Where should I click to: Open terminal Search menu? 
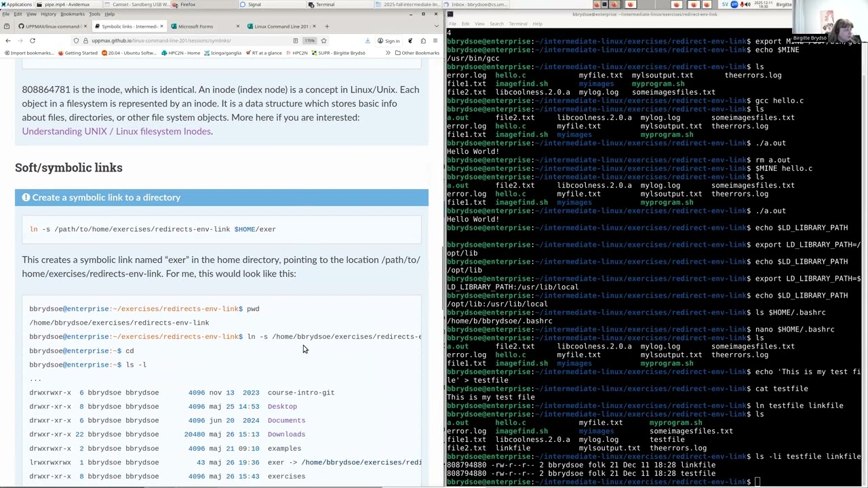496,24
